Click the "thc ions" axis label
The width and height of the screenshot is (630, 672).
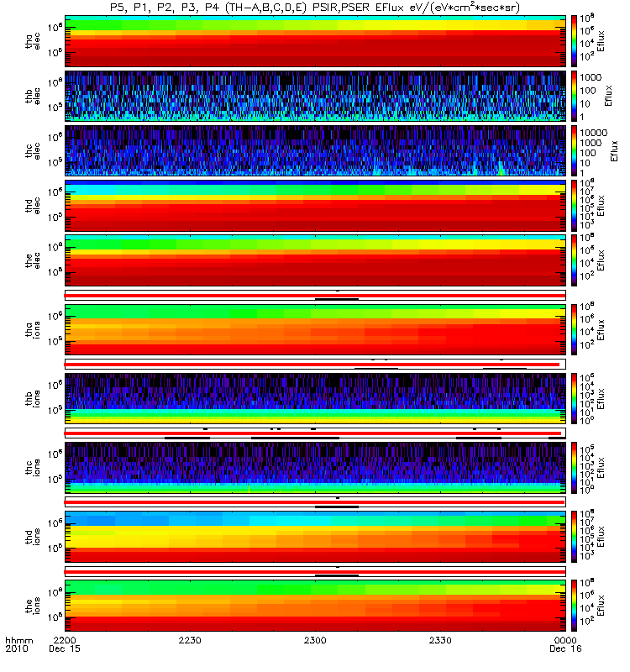tap(33, 468)
